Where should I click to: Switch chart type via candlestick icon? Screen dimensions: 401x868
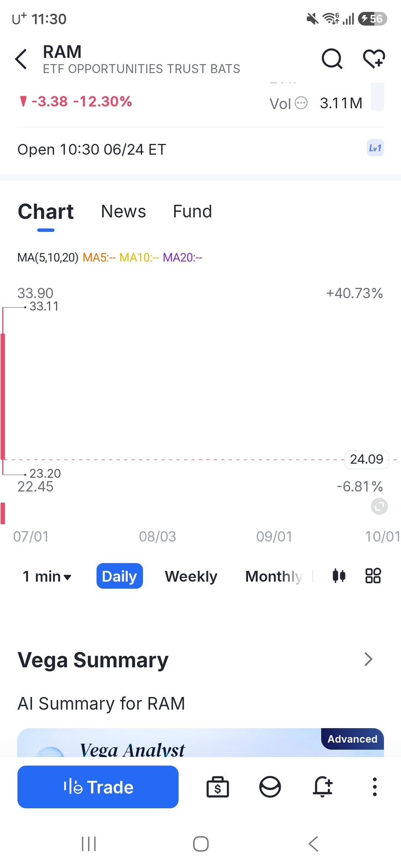[339, 576]
